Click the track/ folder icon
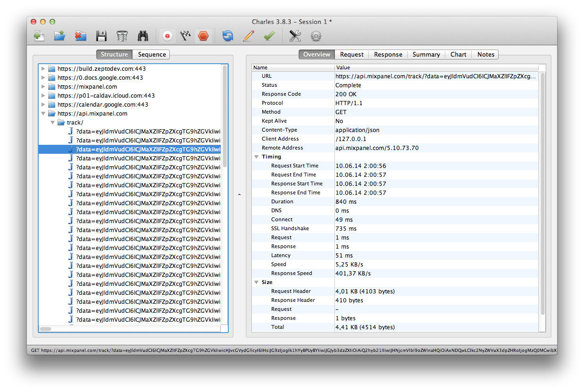 pos(61,123)
